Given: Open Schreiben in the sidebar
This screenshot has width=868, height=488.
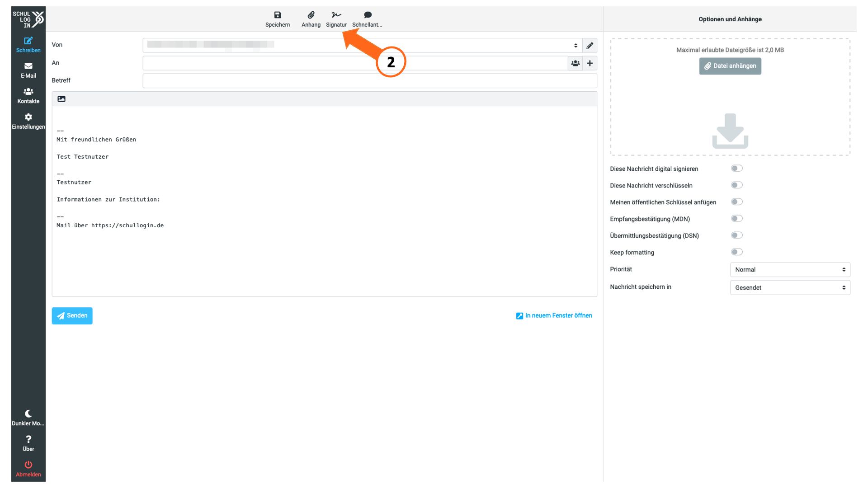Looking at the screenshot, I should point(28,45).
